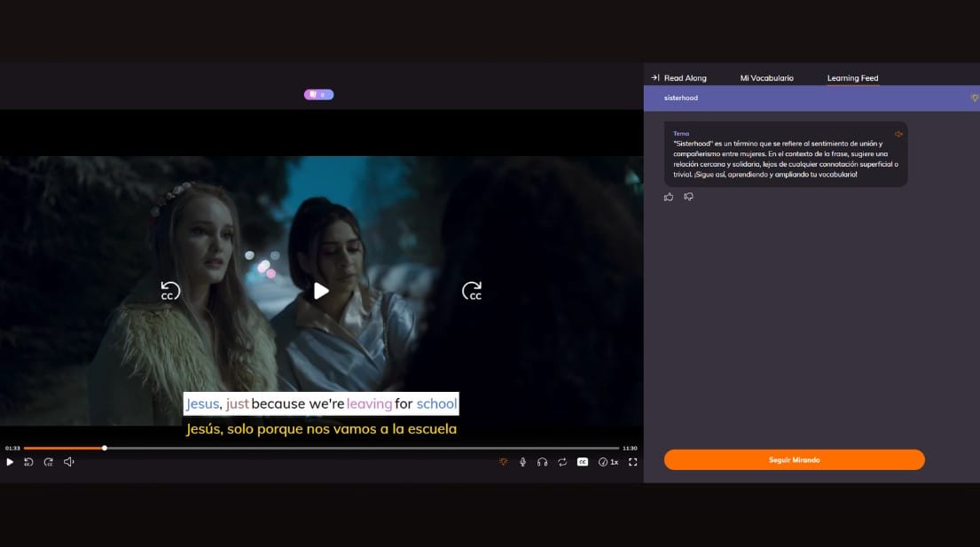The image size is (980, 547).
Task: Activate the microphone speaking practice icon
Action: [x=522, y=462]
